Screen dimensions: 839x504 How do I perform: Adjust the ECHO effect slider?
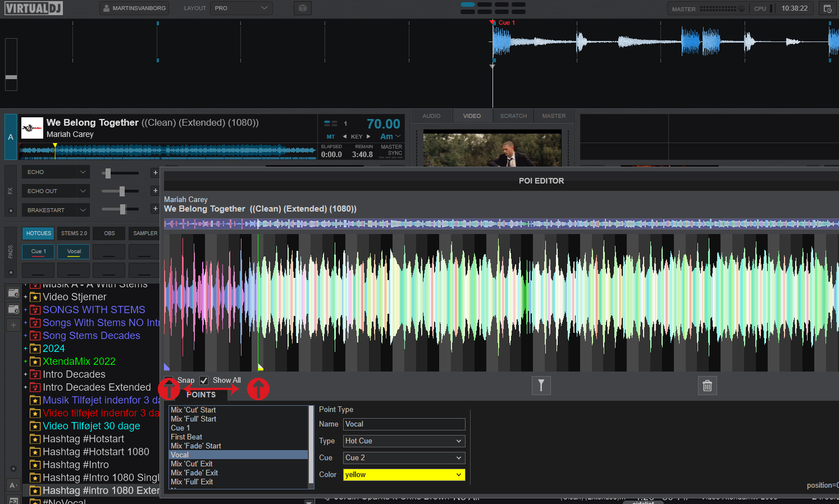click(120, 173)
